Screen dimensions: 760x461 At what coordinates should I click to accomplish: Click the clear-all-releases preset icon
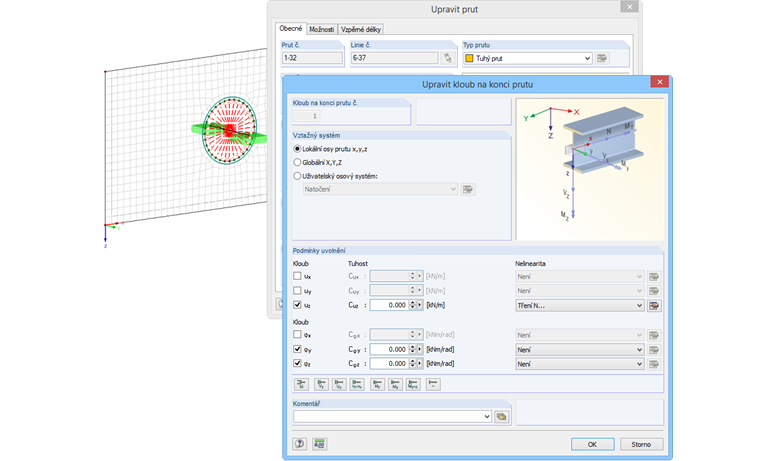point(433,384)
